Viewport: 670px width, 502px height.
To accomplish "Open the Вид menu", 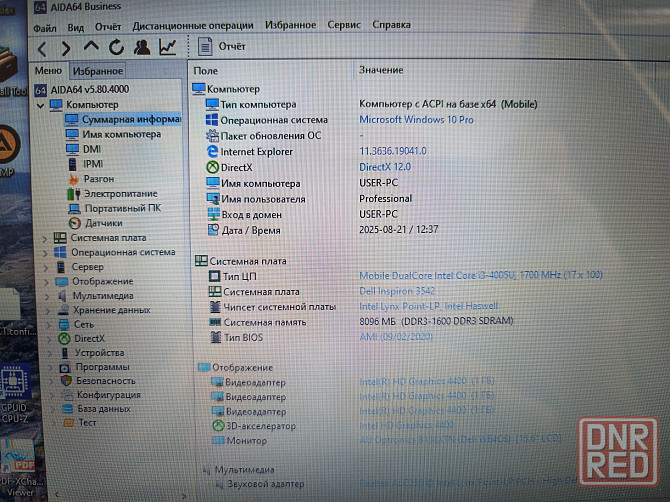I will pos(76,27).
